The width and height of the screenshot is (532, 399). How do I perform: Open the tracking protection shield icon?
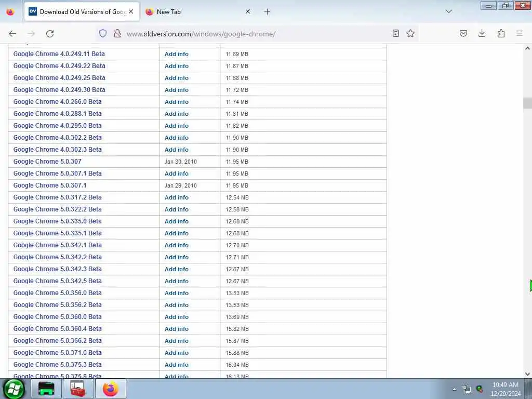point(103,33)
